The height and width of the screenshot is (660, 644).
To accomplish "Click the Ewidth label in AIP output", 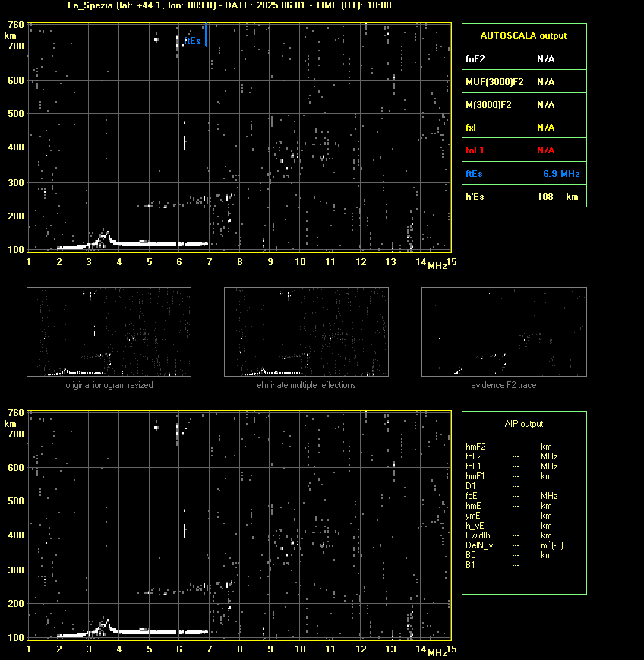I will tap(478, 535).
